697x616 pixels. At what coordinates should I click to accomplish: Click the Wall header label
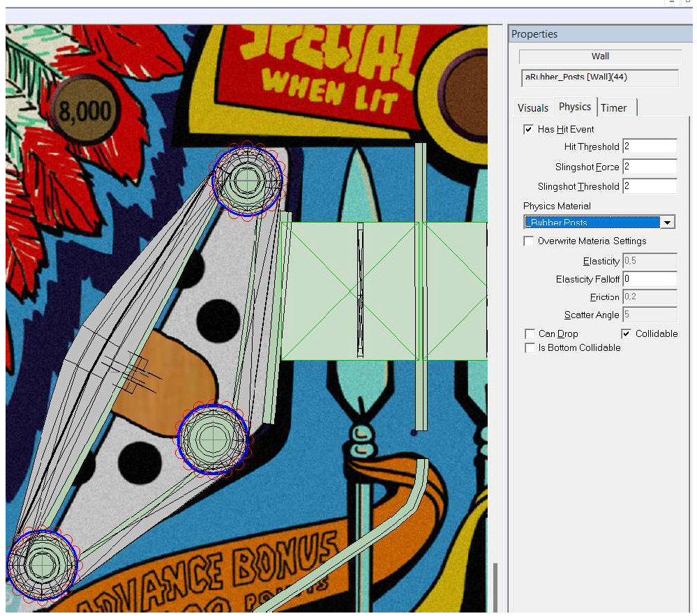(599, 57)
